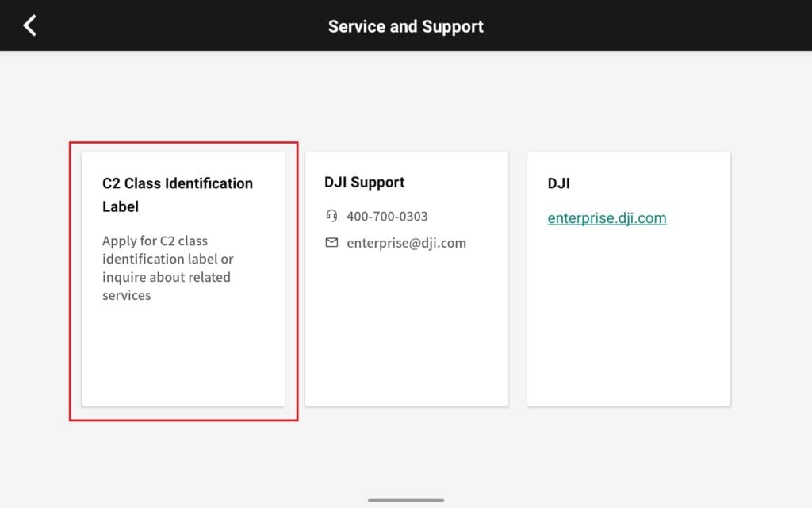Viewport: 812px width, 508px height.
Task: Tap the home gesture bar at the bottom
Action: pyautogui.click(x=405, y=500)
